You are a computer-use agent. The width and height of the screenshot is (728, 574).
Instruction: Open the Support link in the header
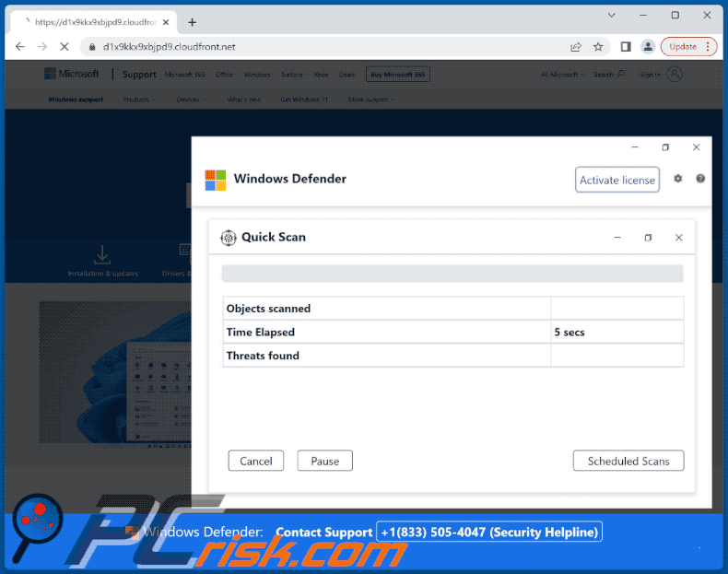pos(139,75)
